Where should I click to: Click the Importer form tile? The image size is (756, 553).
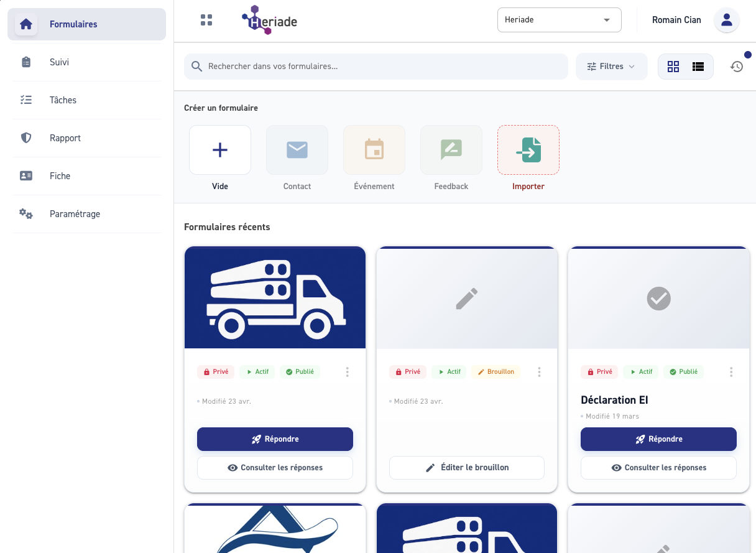[528, 150]
